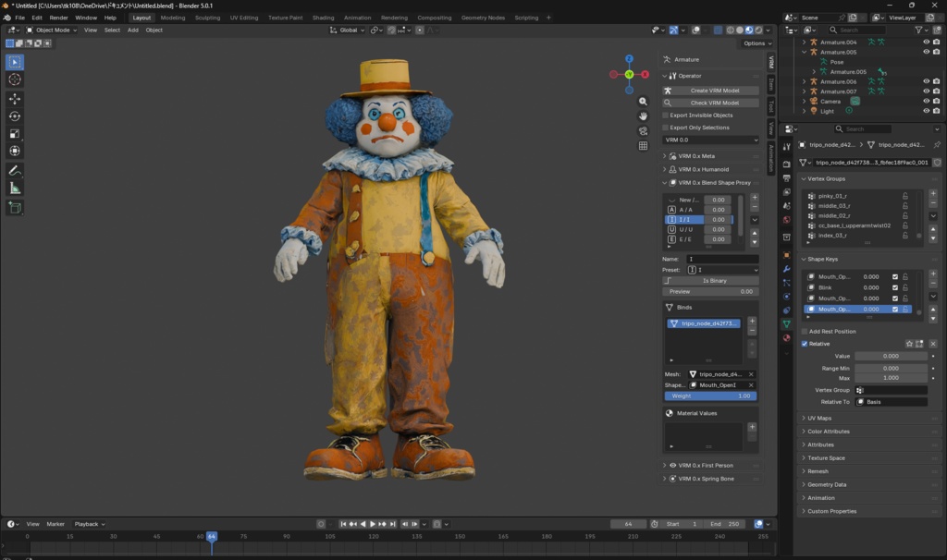The width and height of the screenshot is (947, 560).
Task: Add a material value plus icon
Action: [x=752, y=427]
